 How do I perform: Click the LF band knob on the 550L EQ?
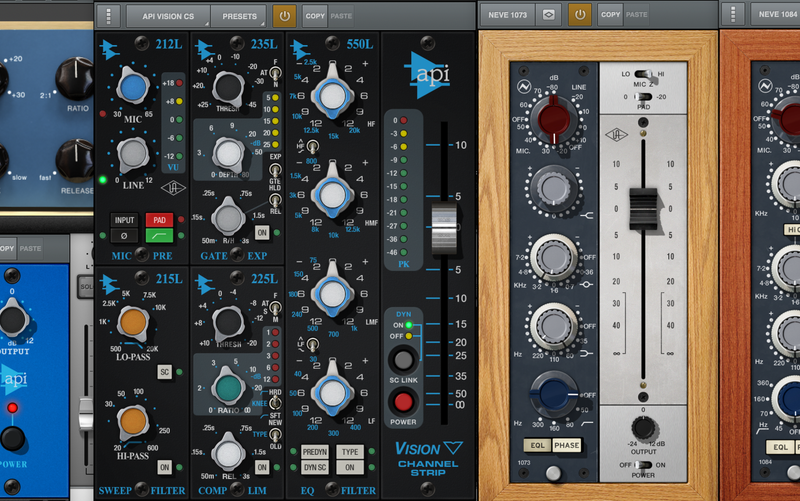(x=333, y=392)
